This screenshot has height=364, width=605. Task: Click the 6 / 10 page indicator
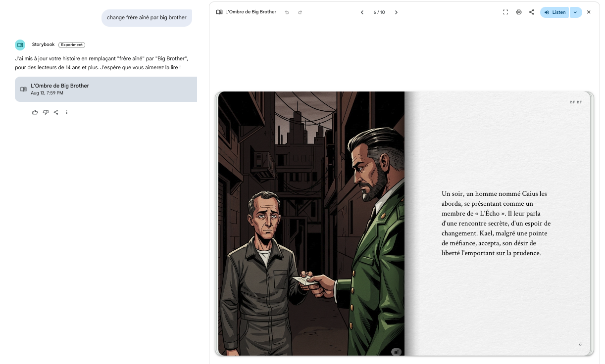coord(379,12)
